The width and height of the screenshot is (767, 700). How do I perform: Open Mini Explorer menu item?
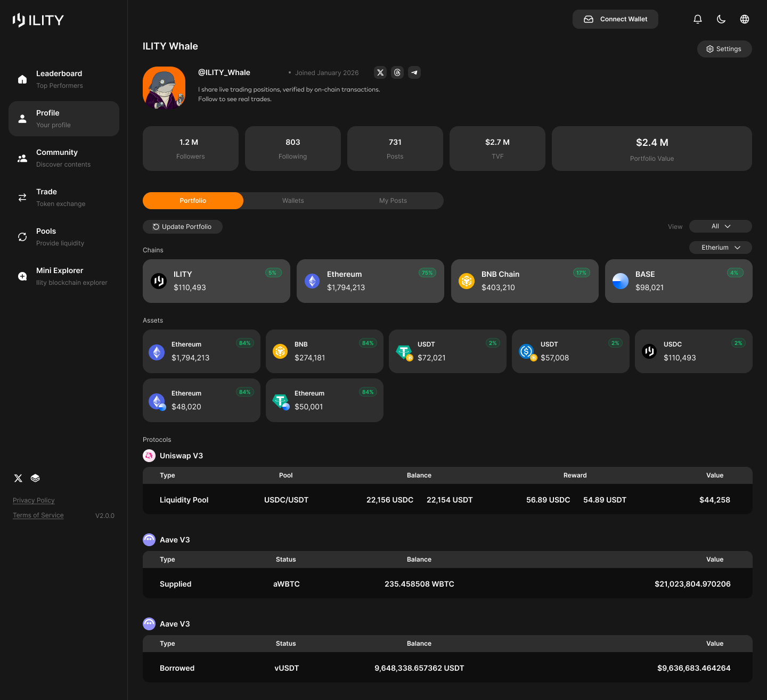(x=64, y=276)
